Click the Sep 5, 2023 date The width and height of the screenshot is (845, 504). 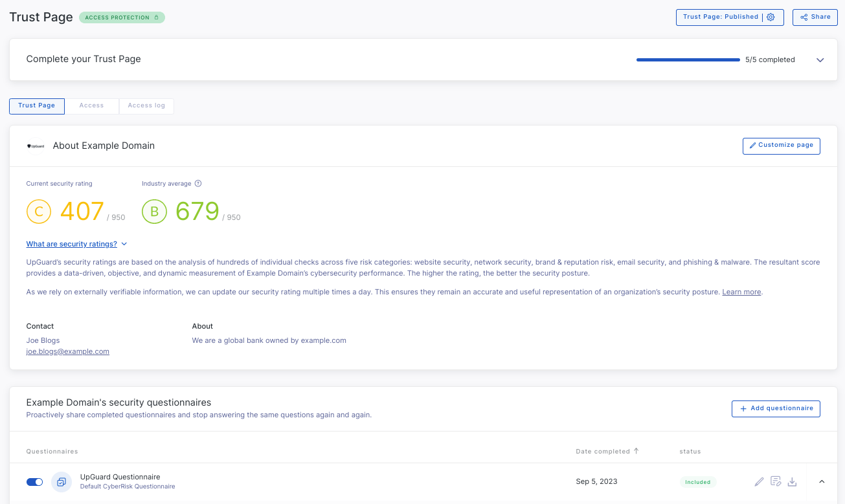596,481
